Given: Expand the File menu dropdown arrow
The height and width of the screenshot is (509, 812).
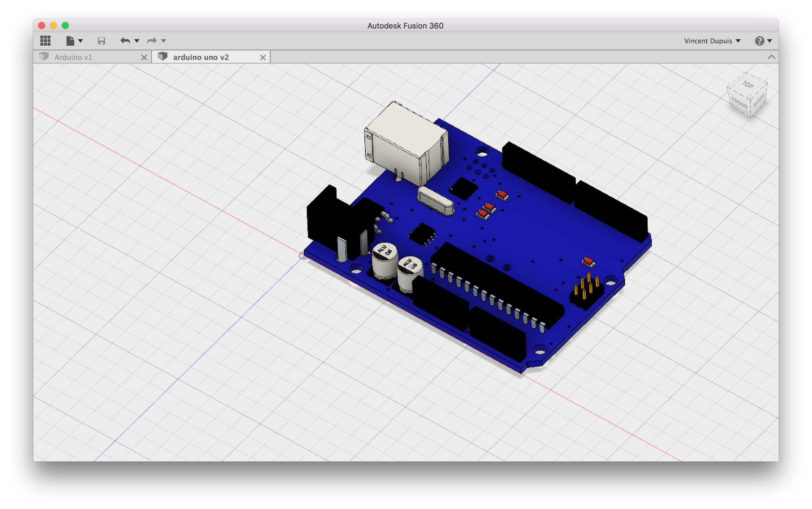Looking at the screenshot, I should click(x=80, y=41).
